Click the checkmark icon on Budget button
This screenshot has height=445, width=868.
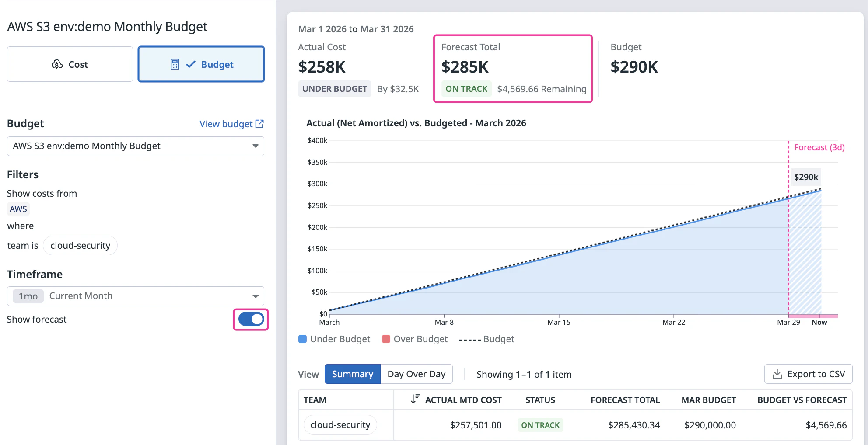[191, 64]
